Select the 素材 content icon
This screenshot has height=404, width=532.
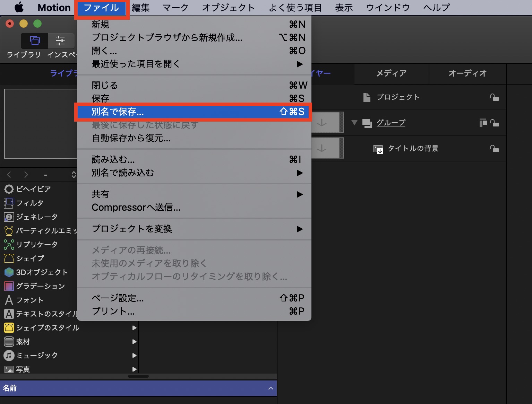point(9,342)
